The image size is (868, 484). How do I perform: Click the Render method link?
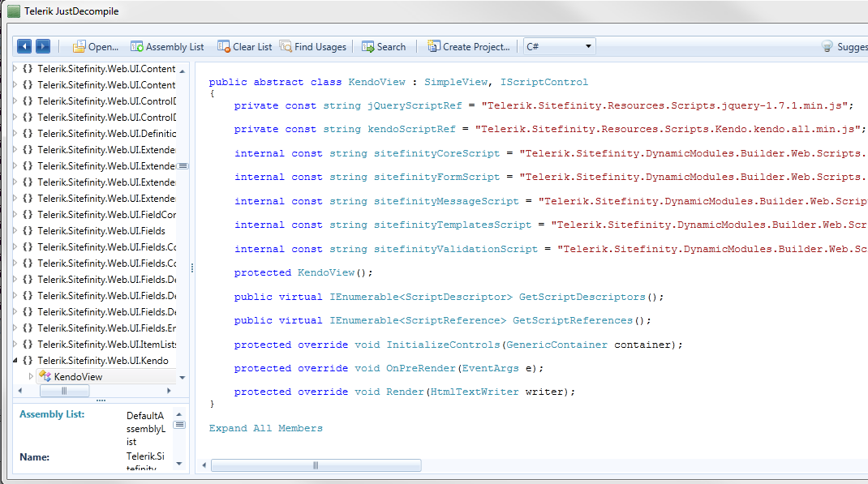click(x=405, y=392)
